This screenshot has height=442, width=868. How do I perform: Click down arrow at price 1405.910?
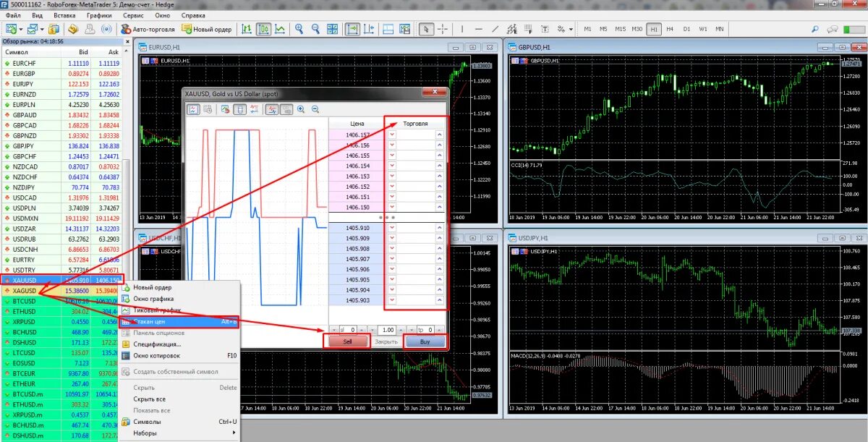click(x=393, y=228)
